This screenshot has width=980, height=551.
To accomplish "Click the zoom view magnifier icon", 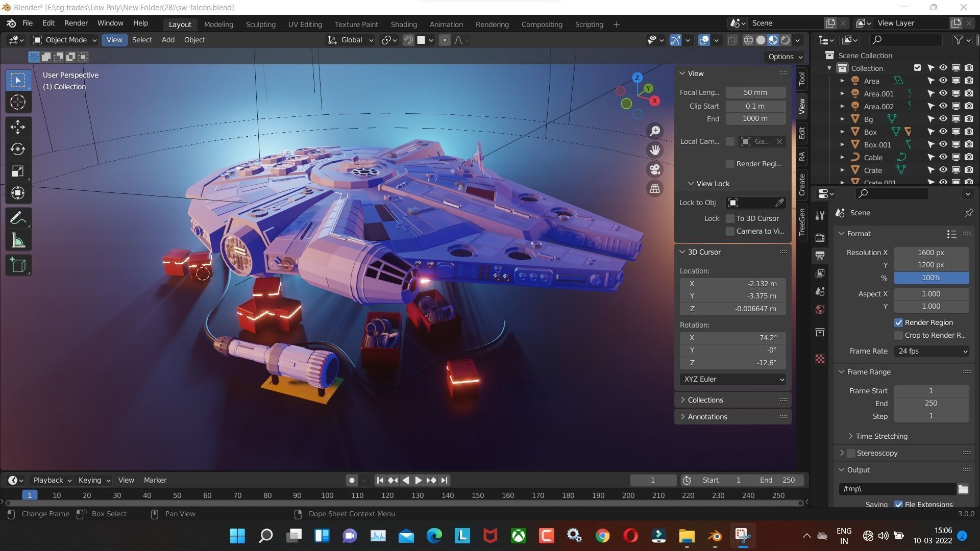I will 655,131.
